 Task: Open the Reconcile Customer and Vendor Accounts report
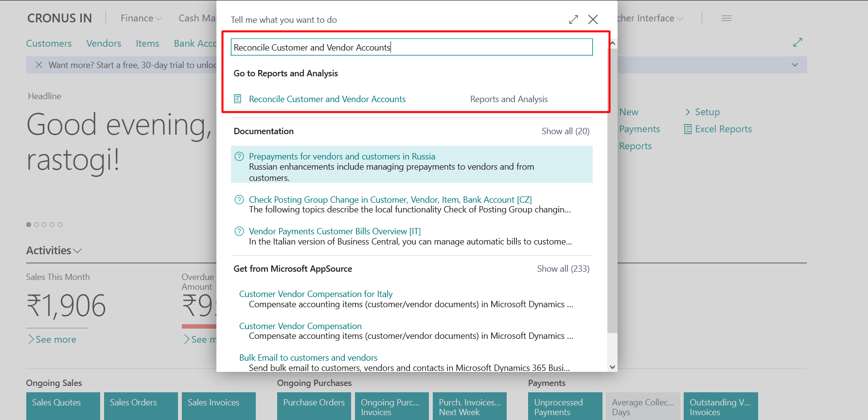point(327,99)
